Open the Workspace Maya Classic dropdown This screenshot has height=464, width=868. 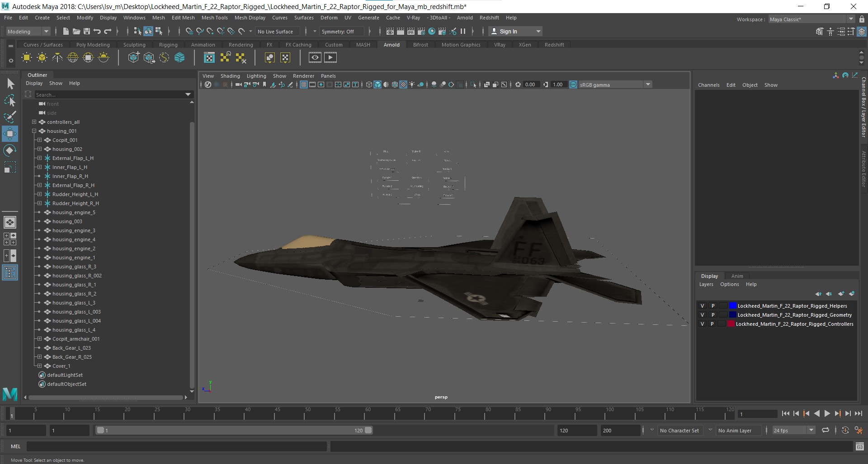(811, 19)
